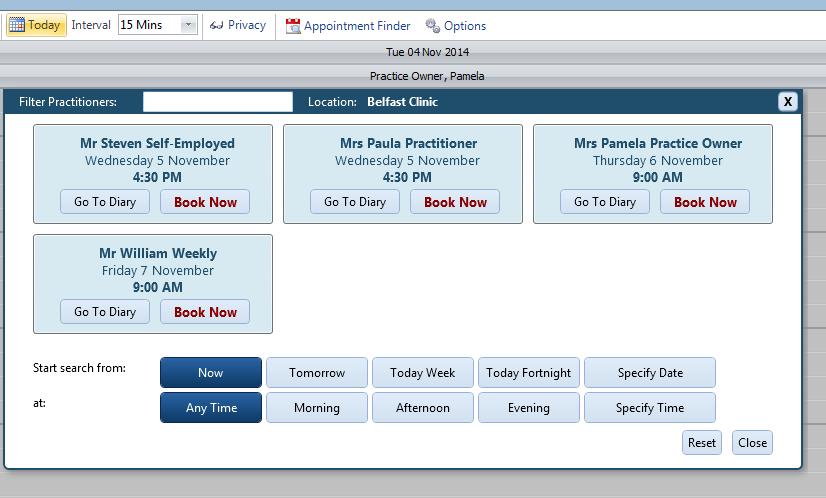
Task: Go To Diary for Mrs Paula Practitioner
Action: tap(355, 202)
